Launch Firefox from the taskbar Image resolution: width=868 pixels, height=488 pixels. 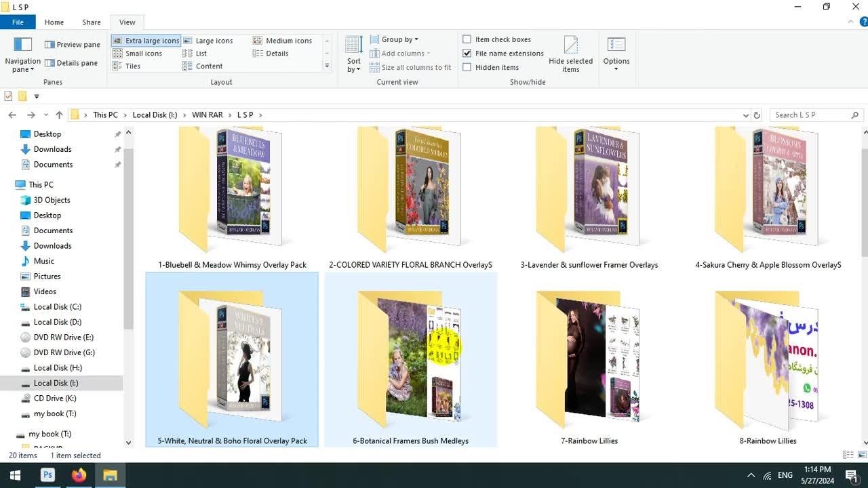79,475
